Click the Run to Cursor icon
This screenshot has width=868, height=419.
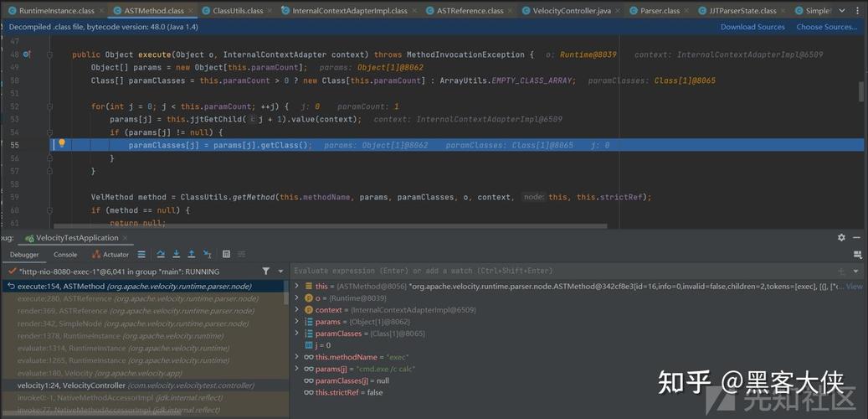tap(208, 255)
